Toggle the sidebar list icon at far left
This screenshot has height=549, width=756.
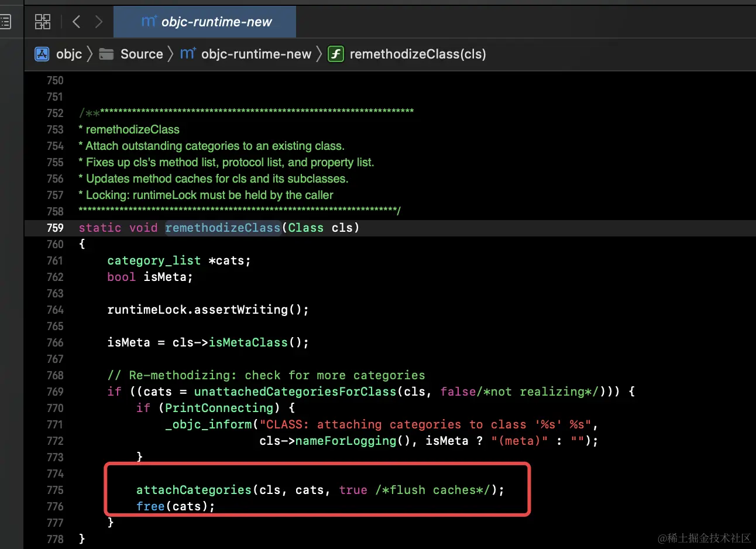click(5, 22)
